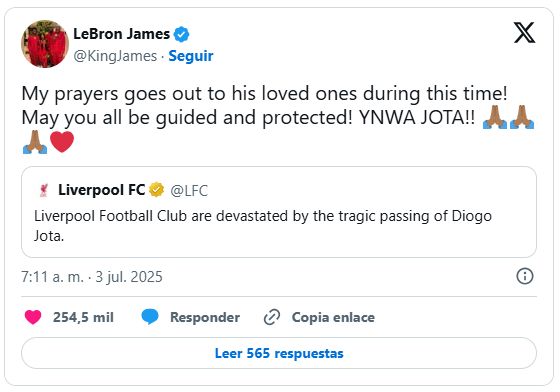Open the @KingJames handle
Viewport: 560px width, 392px height.
115,56
